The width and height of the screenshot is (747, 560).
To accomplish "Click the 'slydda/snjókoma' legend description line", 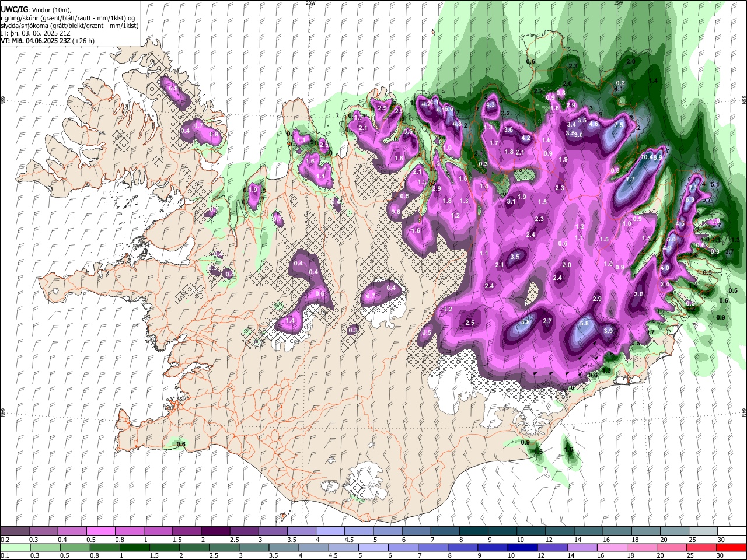I will 69,26.
